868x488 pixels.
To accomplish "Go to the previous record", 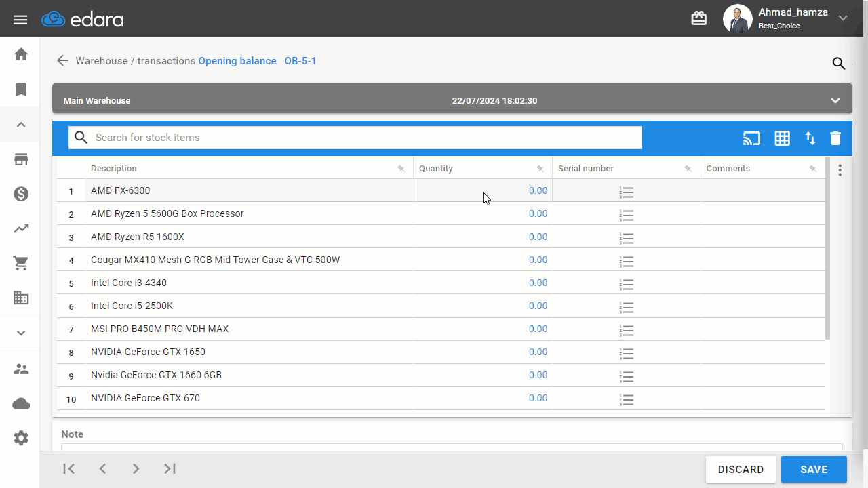I will (102, 468).
